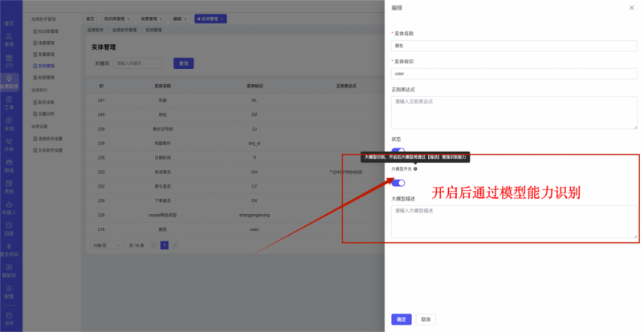
Task: Click the 取消 cancel button
Action: 425,318
